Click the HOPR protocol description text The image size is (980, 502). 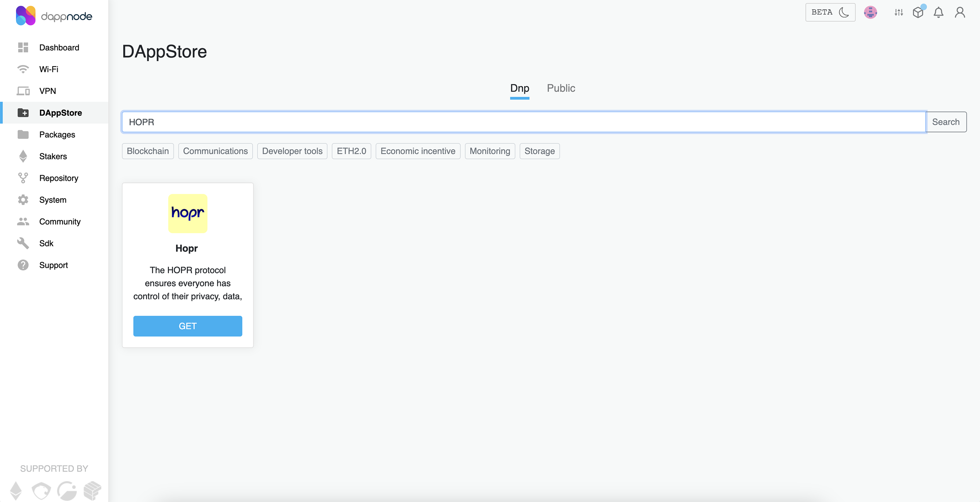coord(188,283)
